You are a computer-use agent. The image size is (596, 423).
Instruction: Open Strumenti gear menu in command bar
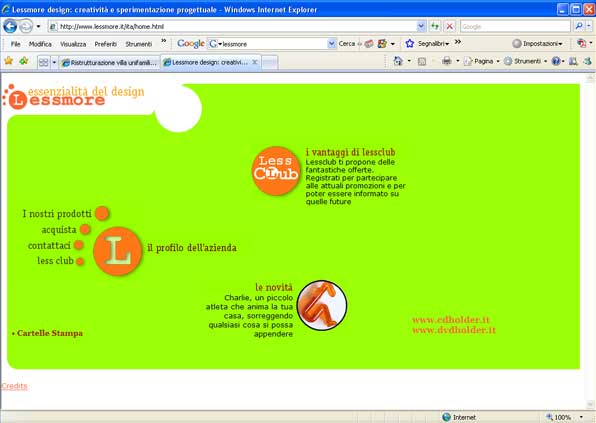coord(525,61)
